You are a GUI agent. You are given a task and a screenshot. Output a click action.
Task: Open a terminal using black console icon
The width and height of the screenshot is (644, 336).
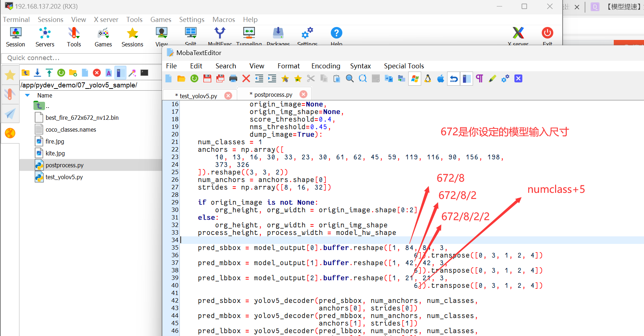click(144, 73)
